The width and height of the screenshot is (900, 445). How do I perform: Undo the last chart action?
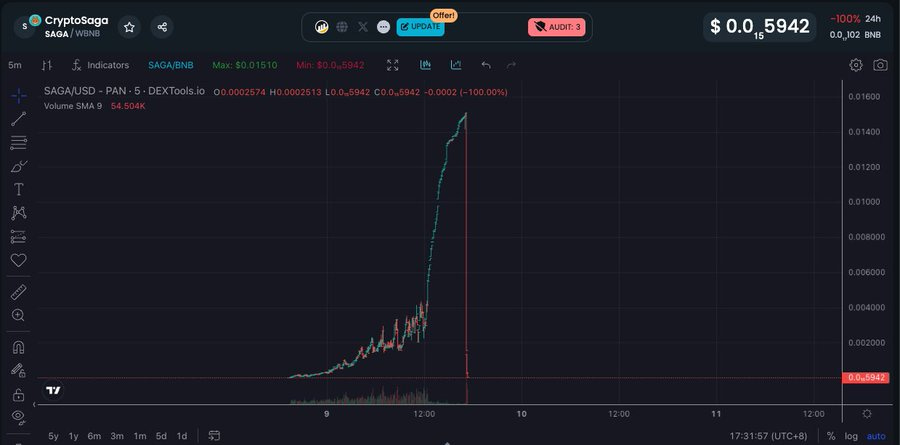coord(486,65)
